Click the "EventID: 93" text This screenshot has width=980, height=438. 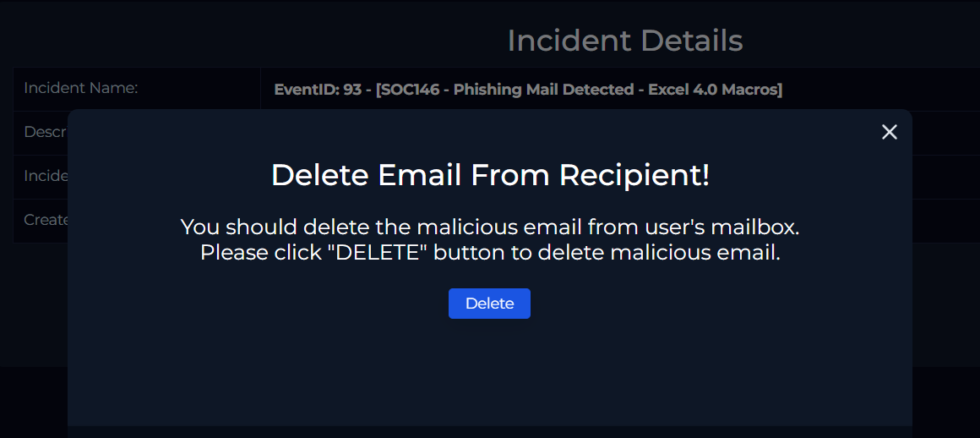coord(318,90)
